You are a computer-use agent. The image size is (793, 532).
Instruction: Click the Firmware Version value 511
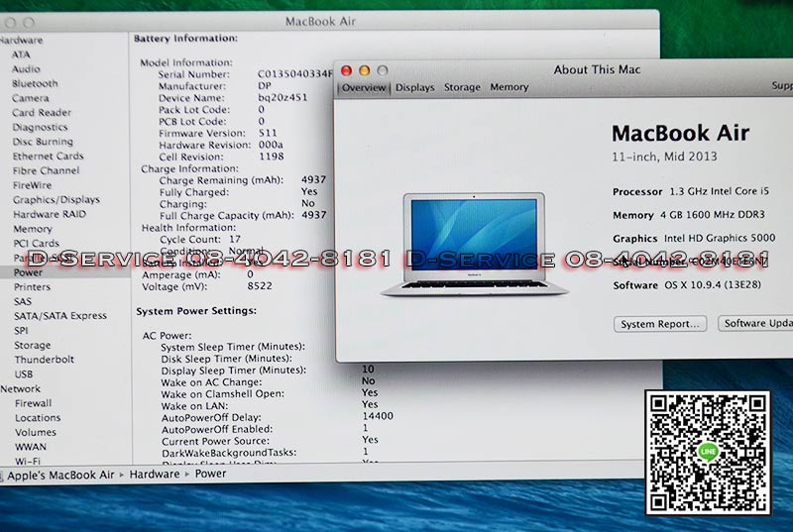(268, 133)
